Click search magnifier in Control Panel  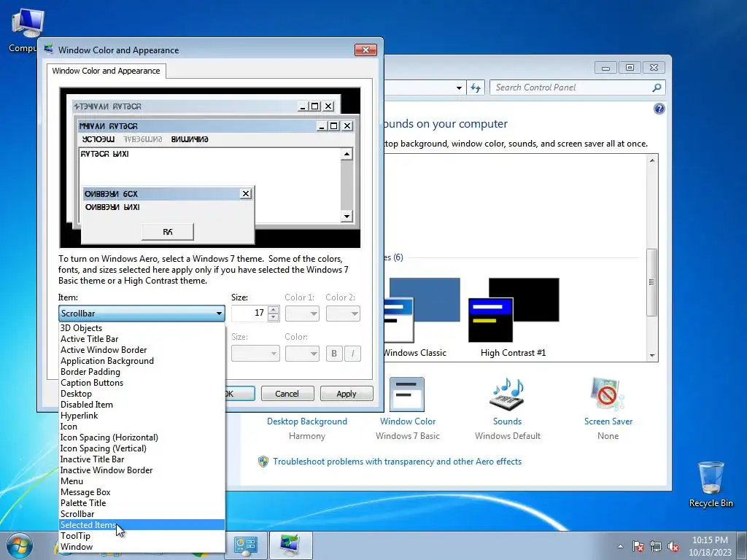pos(657,87)
